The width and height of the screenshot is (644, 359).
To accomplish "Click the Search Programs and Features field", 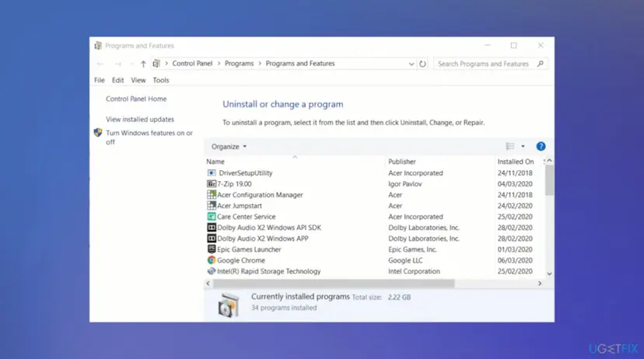I will [x=491, y=64].
